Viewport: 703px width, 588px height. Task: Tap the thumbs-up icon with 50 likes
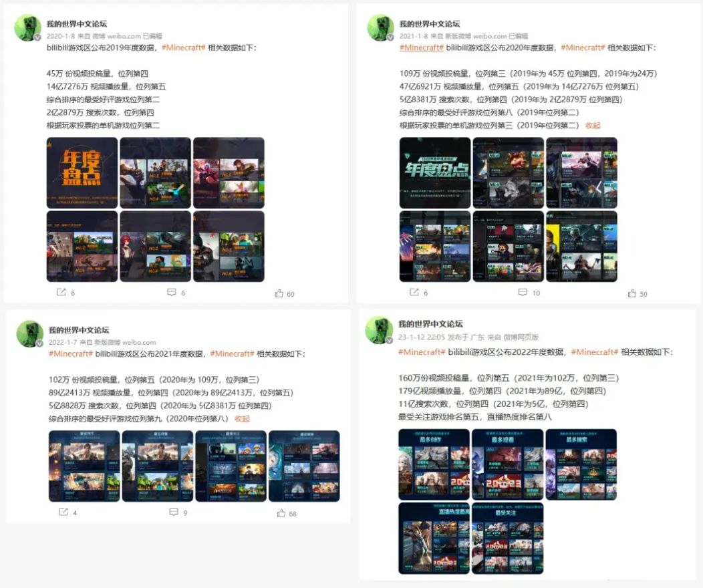coord(631,293)
